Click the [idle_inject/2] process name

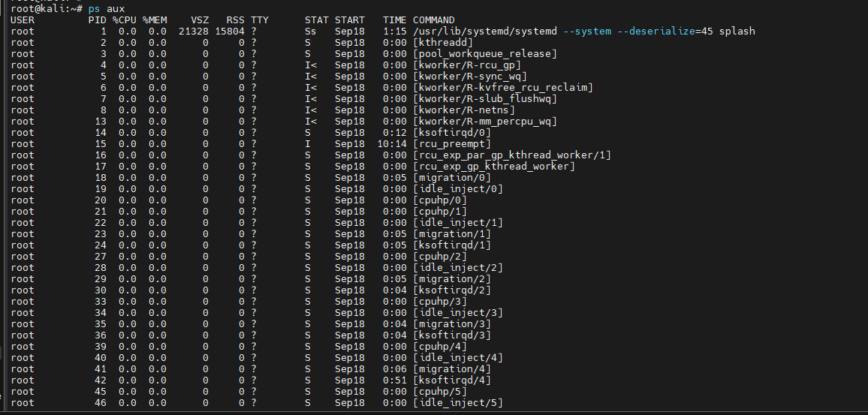[x=458, y=267]
